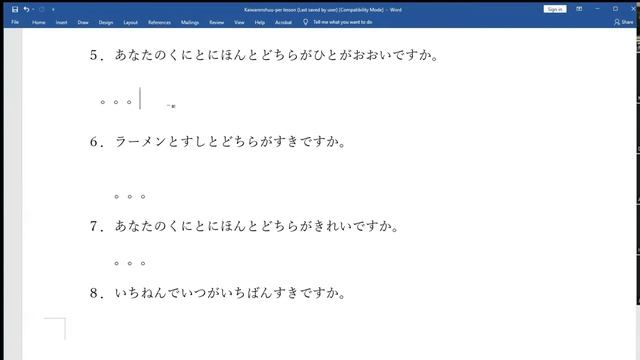This screenshot has height=360, width=640.
Task: Open the undo history dropdown arrow
Action: (x=33, y=9)
